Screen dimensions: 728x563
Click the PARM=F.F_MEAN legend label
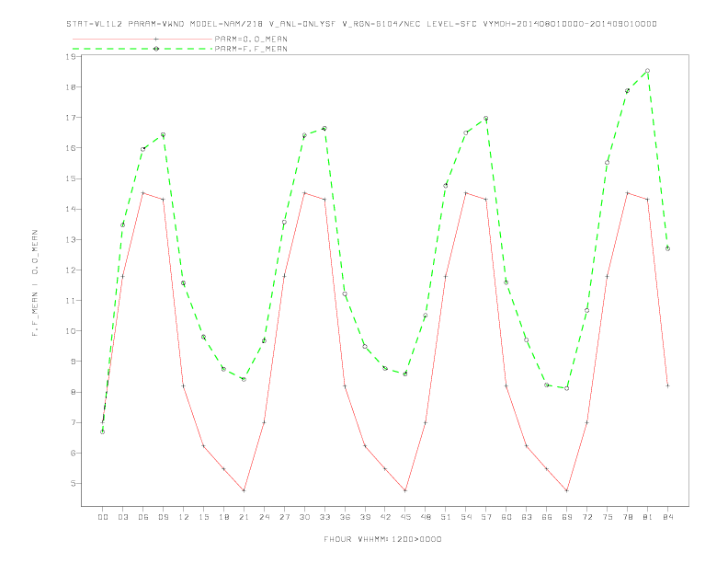click(x=251, y=49)
